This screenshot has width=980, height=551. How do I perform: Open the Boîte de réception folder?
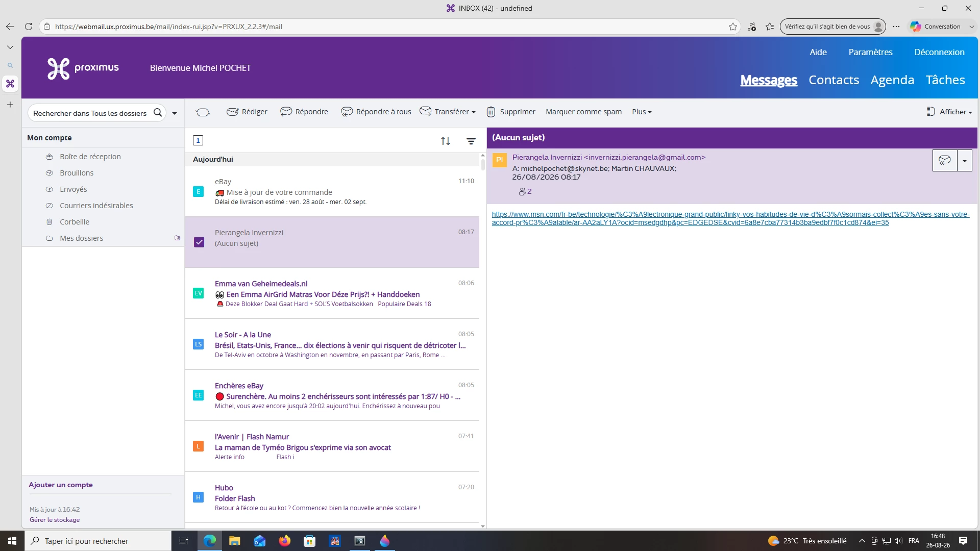(90, 157)
